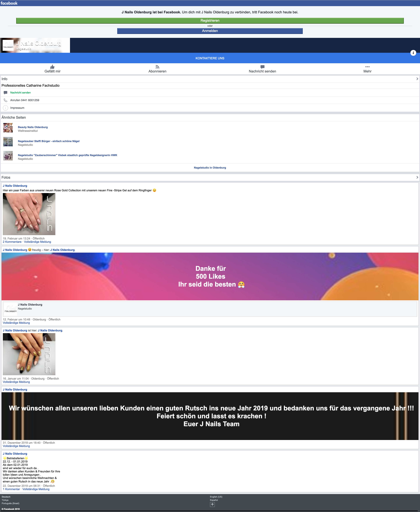Viewport: 420px width, 512px height.
Task: Click J Nails Oldenburg author of Betriebsferien post
Action: tap(15, 454)
